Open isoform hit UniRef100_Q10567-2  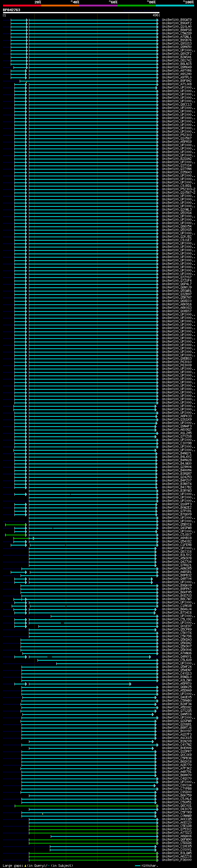[x=179, y=192]
